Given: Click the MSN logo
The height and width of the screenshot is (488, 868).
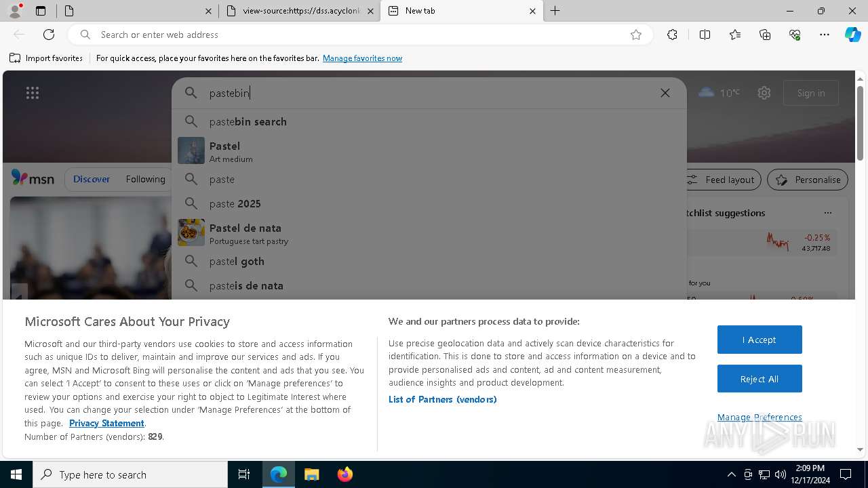Looking at the screenshot, I should pyautogui.click(x=33, y=178).
